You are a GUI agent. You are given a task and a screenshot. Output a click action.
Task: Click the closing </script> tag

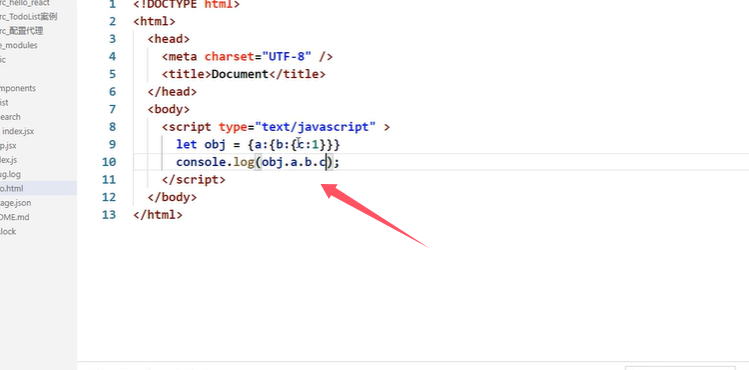(193, 180)
